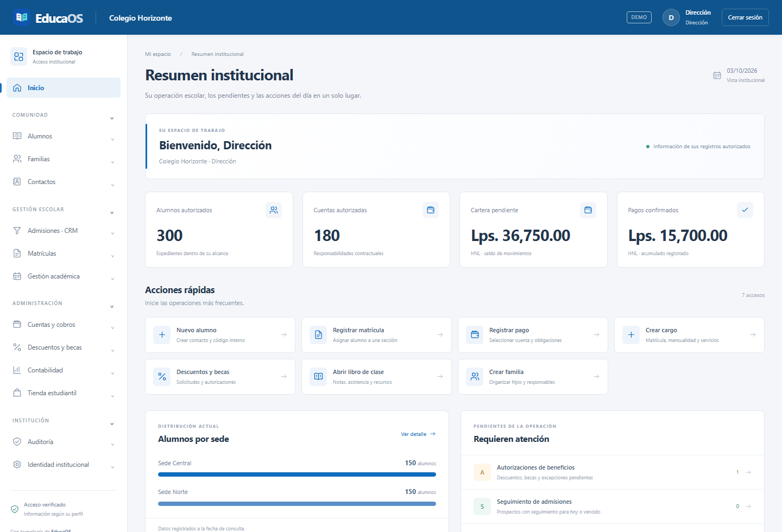The image size is (782, 532).
Task: Open Autorizaciones de beneficios pending item
Action: tap(613, 472)
